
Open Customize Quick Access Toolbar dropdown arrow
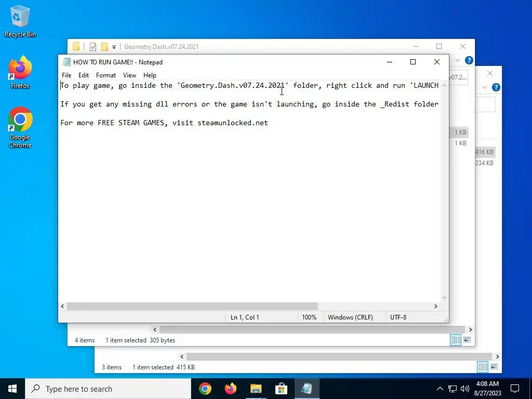pyautogui.click(x=114, y=47)
